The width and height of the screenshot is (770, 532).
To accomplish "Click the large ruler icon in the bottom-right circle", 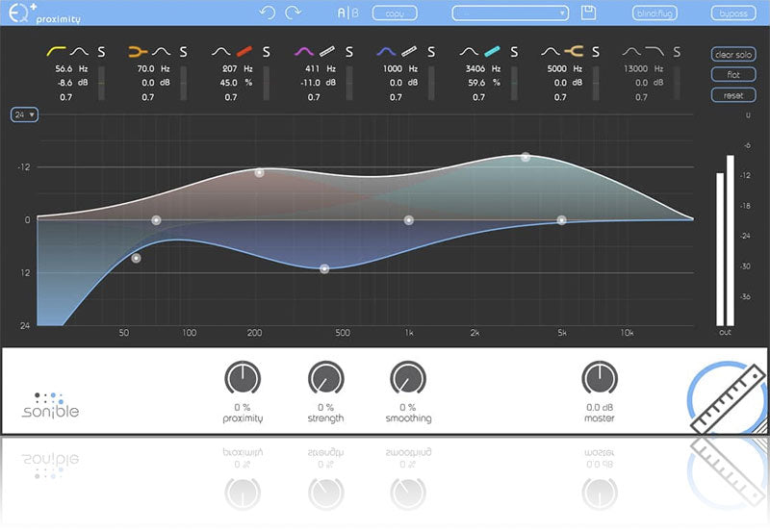I will [727, 397].
